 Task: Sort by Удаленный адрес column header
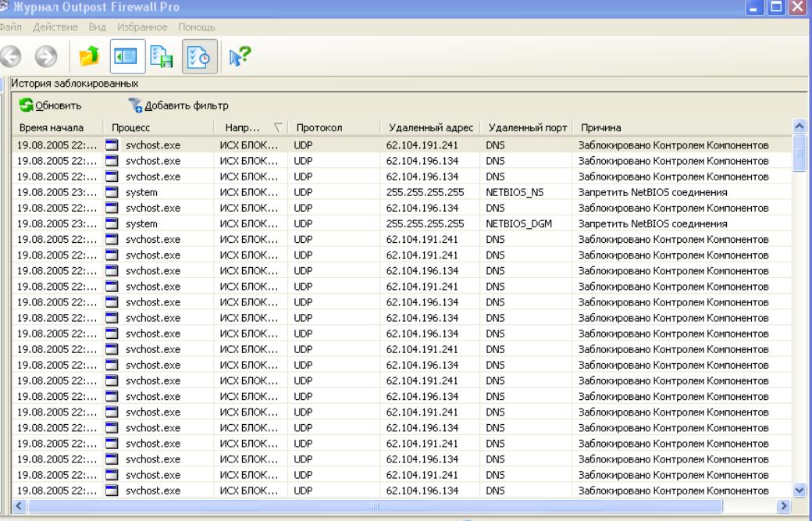430,127
